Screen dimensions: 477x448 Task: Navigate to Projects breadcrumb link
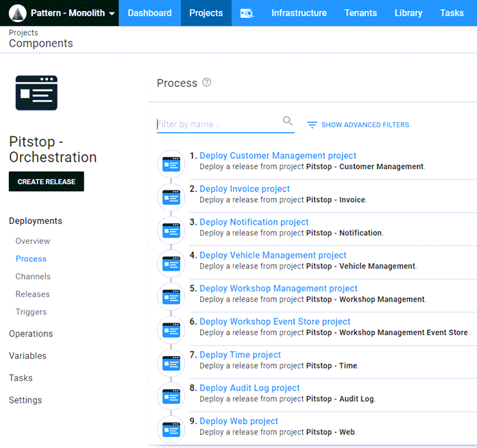click(x=23, y=33)
